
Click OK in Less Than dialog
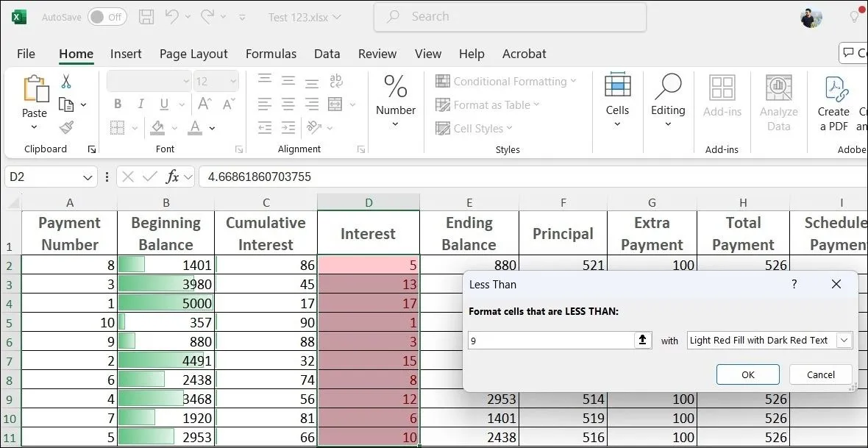point(748,374)
